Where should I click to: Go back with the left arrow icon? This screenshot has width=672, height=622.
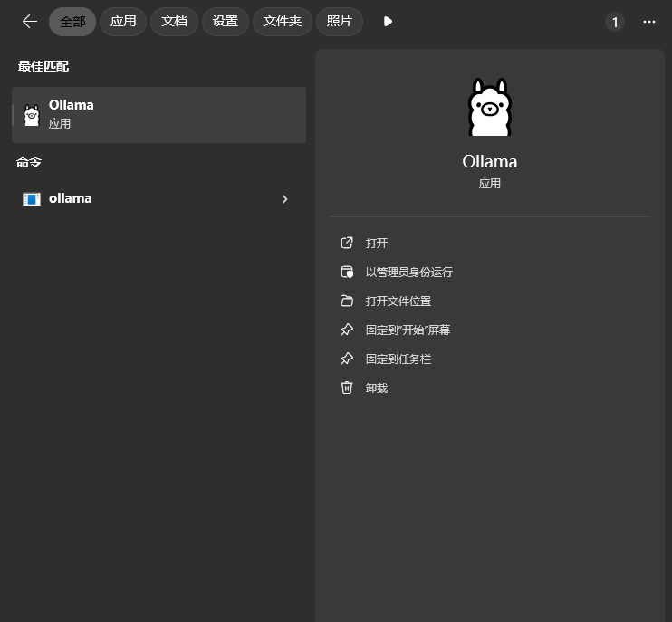(30, 22)
